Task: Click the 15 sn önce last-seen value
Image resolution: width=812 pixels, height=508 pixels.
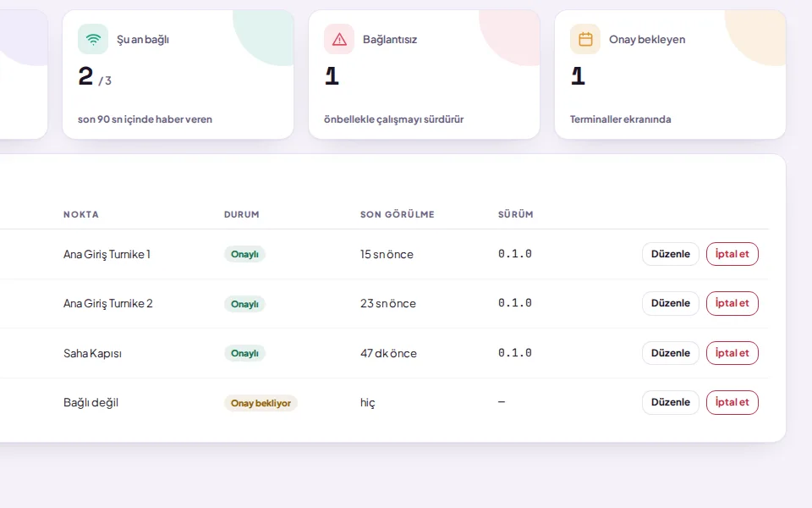Action: click(387, 254)
